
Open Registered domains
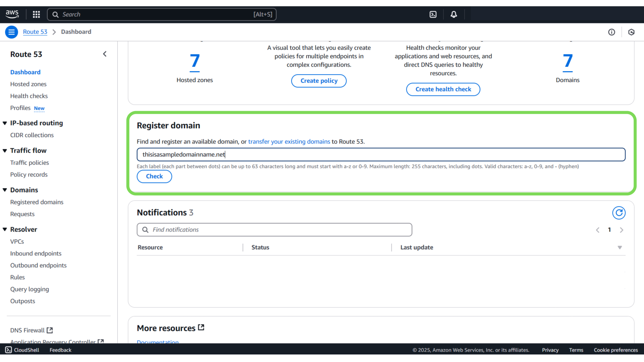pos(37,202)
